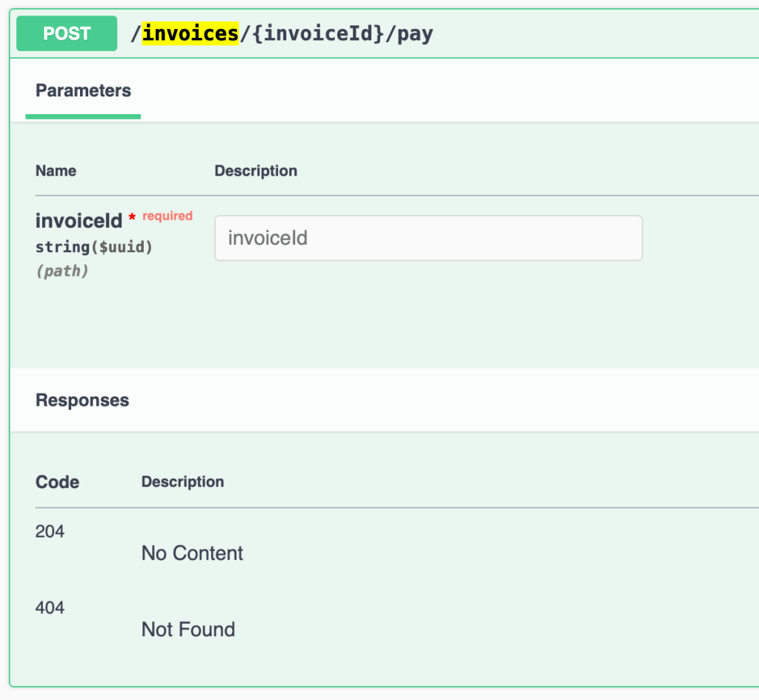This screenshot has width=759, height=700.
Task: Click the Responses section header
Action: (x=82, y=400)
